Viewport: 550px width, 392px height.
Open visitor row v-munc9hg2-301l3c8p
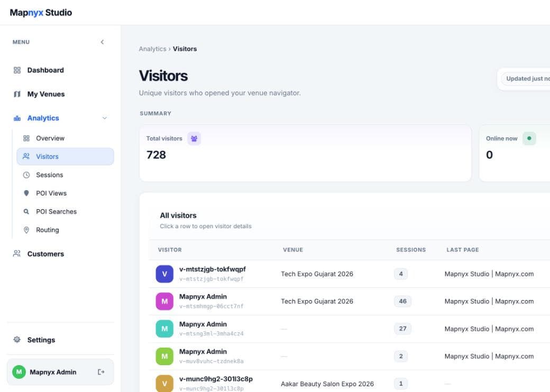coord(350,381)
